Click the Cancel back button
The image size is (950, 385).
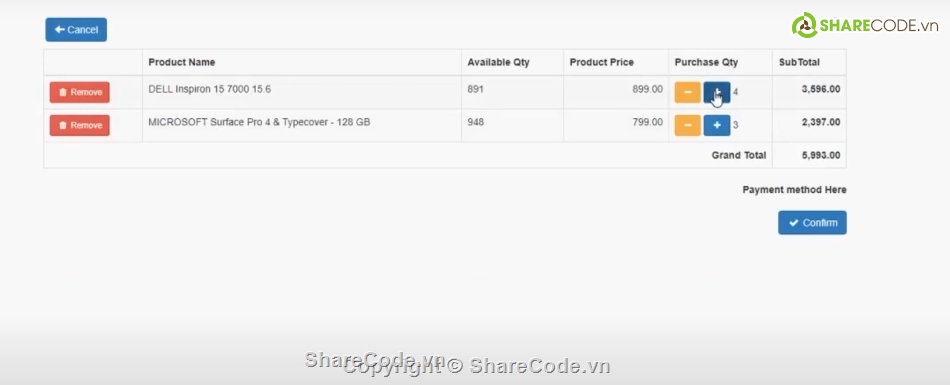coord(76,30)
